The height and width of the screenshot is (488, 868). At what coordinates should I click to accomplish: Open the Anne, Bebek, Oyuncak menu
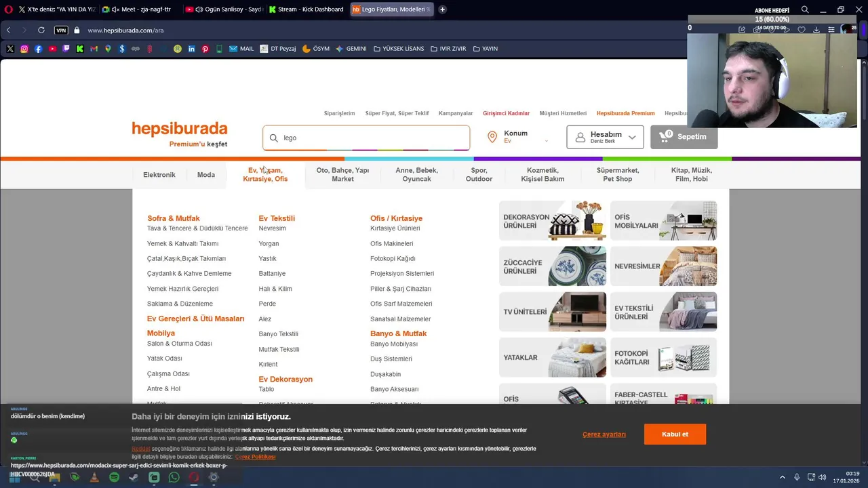[x=417, y=175]
